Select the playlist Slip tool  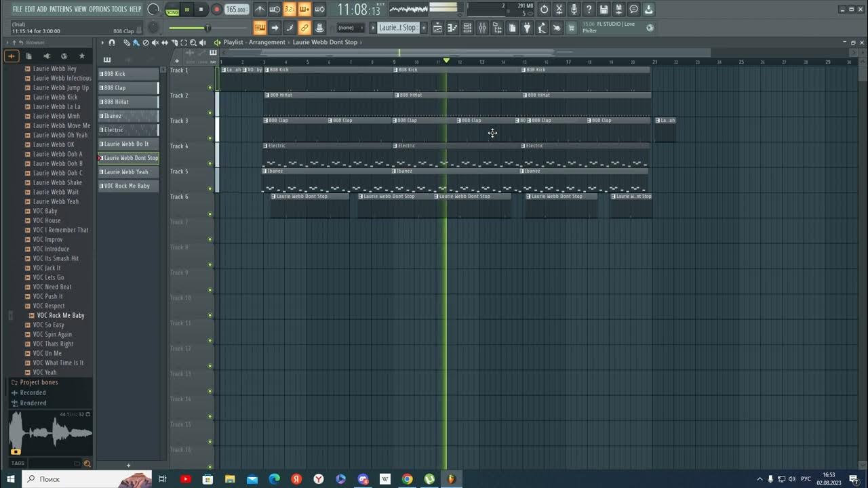165,43
